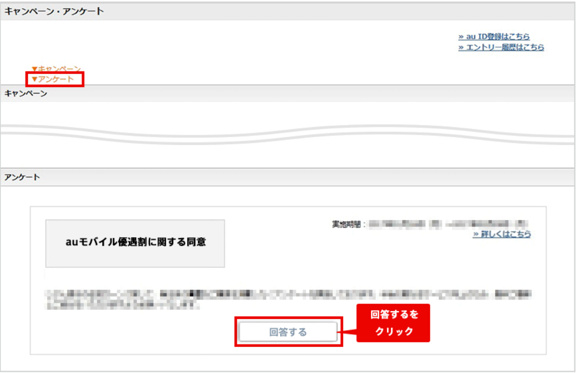Jump to the ▼キャンペーン anchor link
This screenshot has width=577, height=373.
pyautogui.click(x=56, y=68)
